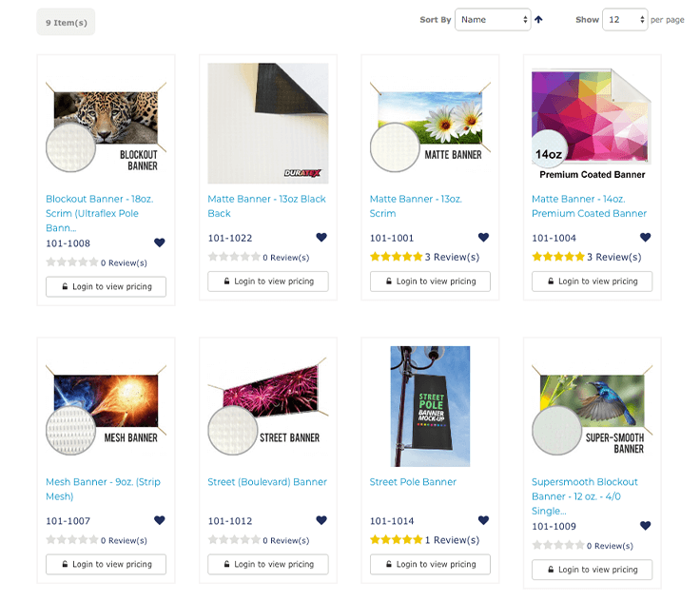Viewport: 700px width, 601px height.
Task: Open Matte Banner - 14oz. Premium Coated link
Action: pyautogui.click(x=589, y=206)
